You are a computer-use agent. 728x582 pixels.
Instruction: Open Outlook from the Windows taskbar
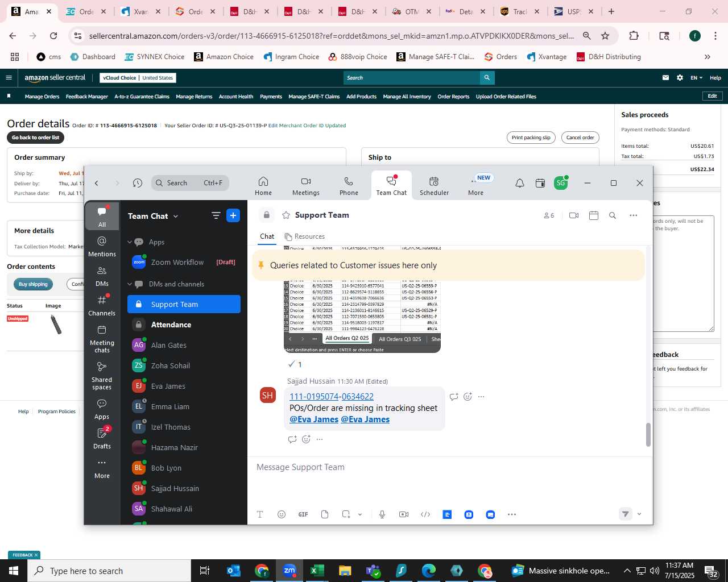(234, 571)
